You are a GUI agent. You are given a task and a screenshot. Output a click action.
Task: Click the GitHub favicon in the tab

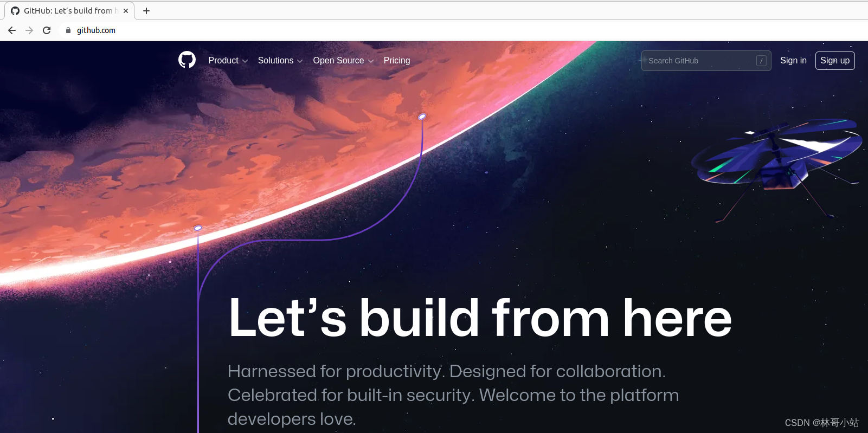(15, 11)
